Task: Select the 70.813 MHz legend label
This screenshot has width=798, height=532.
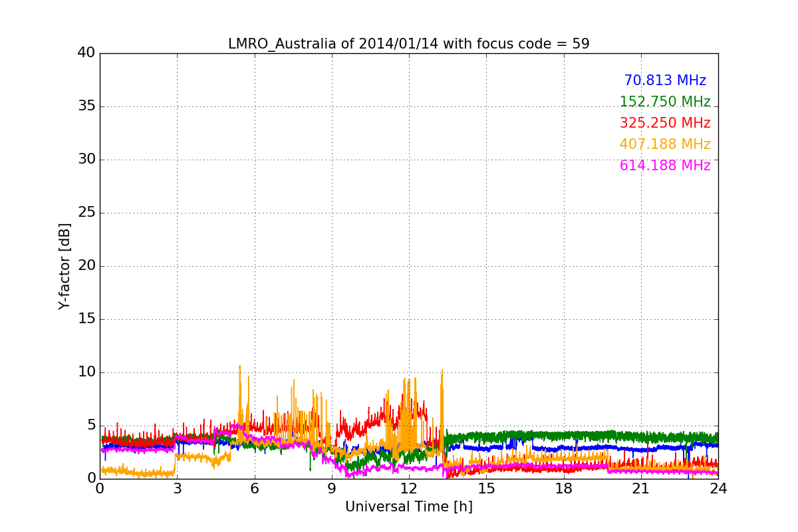Action: (x=665, y=80)
